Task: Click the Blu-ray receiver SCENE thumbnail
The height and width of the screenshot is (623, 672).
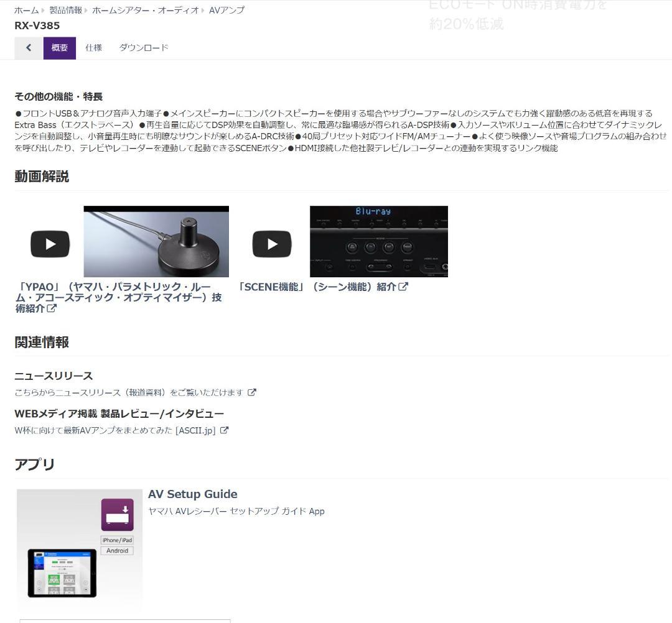Action: 378,241
